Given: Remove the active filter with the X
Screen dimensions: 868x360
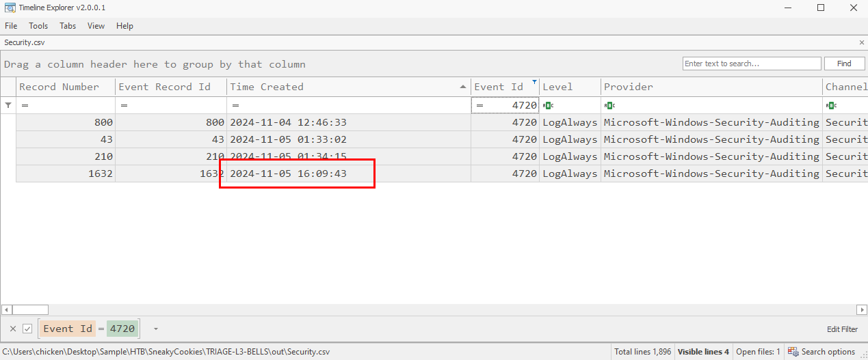Looking at the screenshot, I should (12, 329).
